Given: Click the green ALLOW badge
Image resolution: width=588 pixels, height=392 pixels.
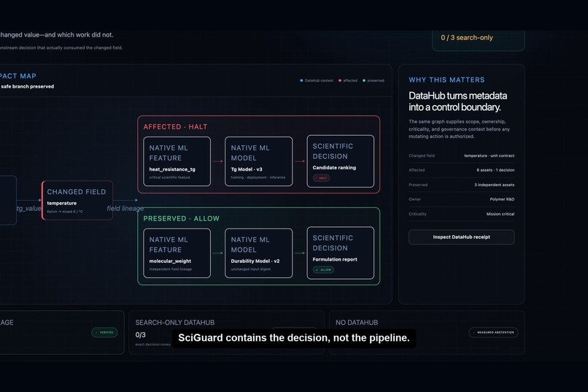Looking at the screenshot, I should click(x=323, y=269).
